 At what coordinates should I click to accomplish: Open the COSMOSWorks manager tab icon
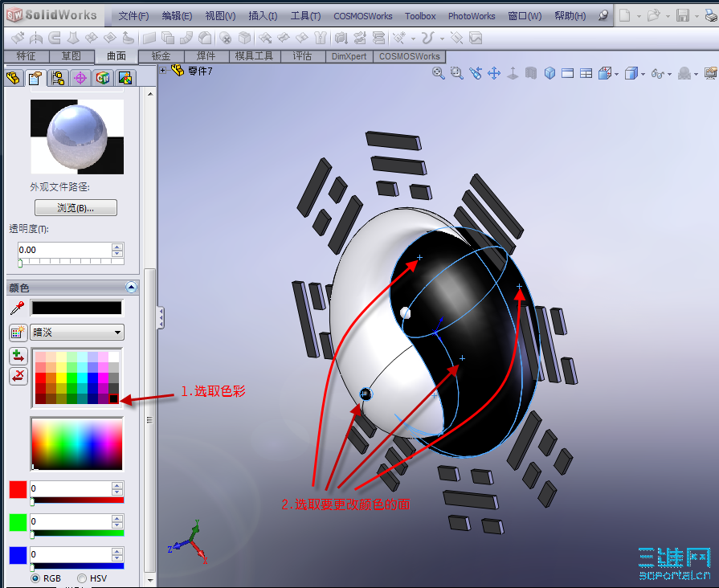point(103,78)
